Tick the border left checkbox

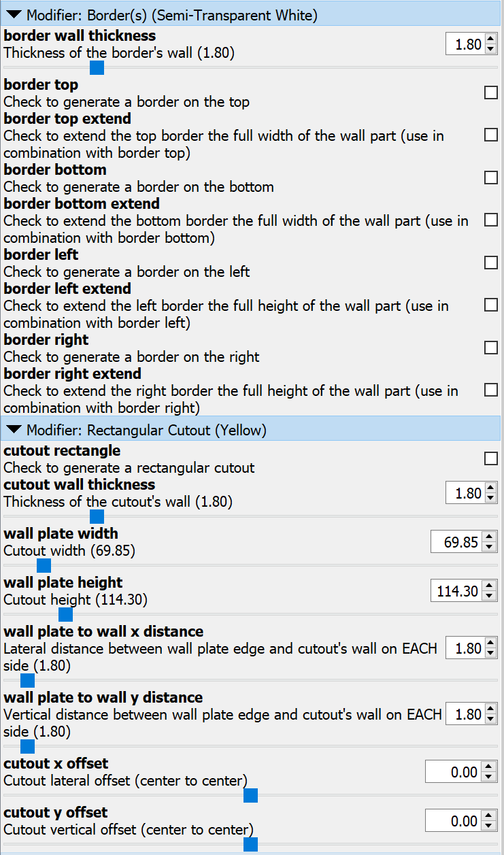tap(491, 263)
